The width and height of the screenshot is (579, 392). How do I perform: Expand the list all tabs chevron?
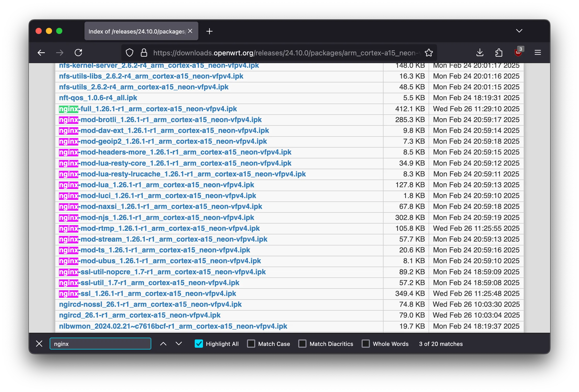pos(519,31)
